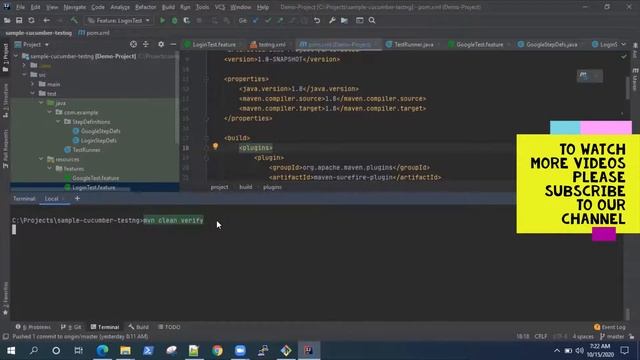Collapse the test folder
The height and width of the screenshot is (360, 640).
[x=33, y=93]
